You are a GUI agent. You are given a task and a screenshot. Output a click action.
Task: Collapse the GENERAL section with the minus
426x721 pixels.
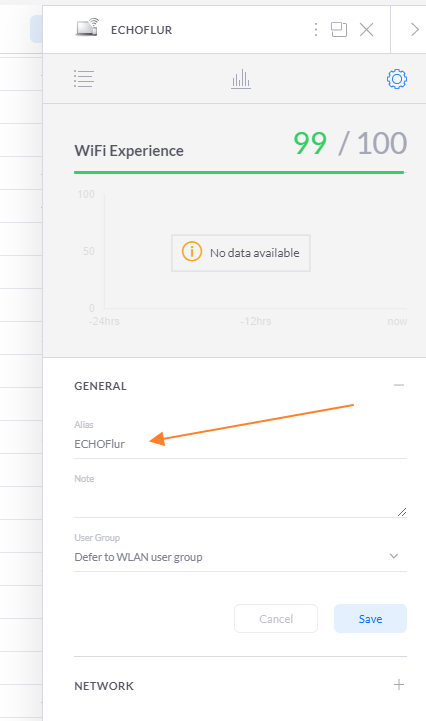point(399,385)
